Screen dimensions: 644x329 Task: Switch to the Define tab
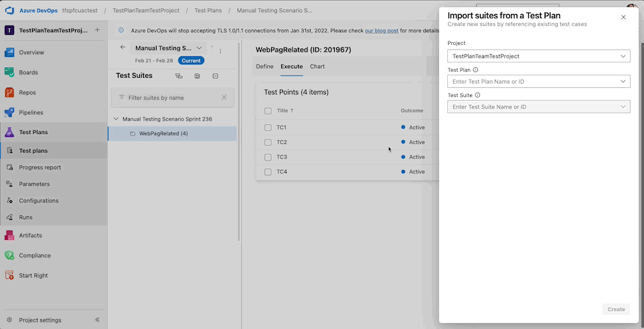pyautogui.click(x=264, y=66)
